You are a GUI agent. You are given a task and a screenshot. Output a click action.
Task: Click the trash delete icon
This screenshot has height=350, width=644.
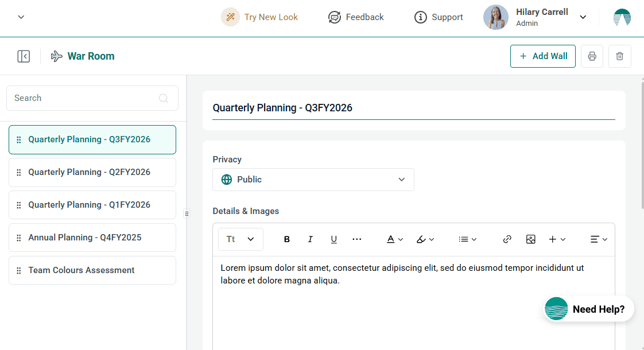[x=619, y=56]
